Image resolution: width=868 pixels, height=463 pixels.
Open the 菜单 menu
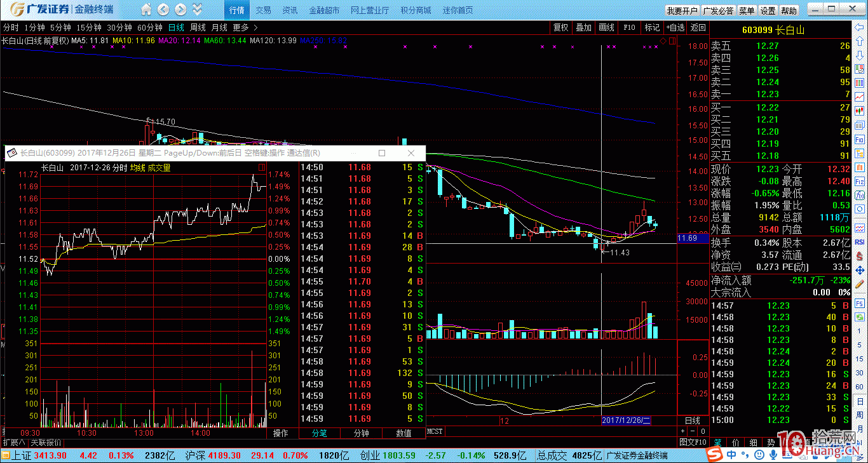pyautogui.click(x=747, y=11)
